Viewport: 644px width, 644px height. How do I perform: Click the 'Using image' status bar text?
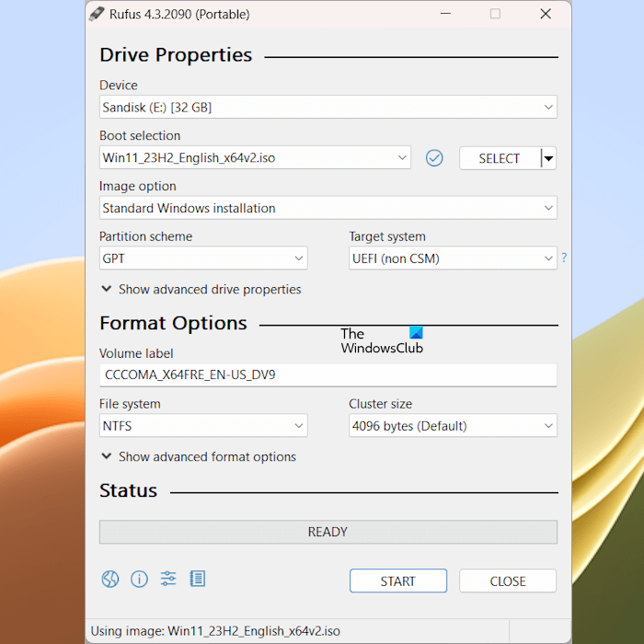click(215, 631)
